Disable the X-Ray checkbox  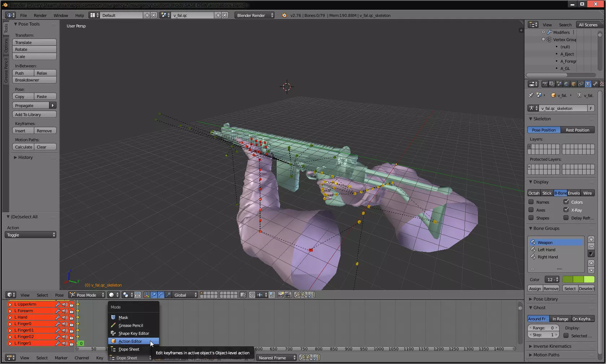566,210
